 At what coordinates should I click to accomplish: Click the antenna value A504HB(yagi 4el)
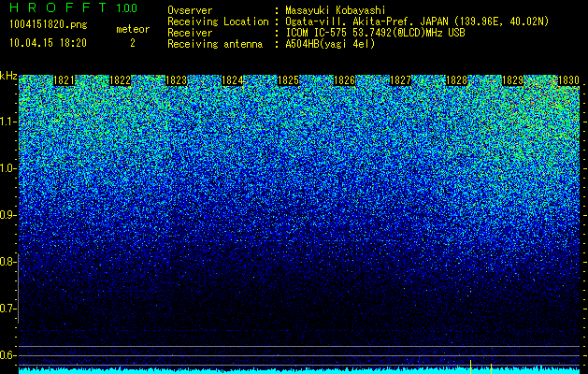click(330, 44)
